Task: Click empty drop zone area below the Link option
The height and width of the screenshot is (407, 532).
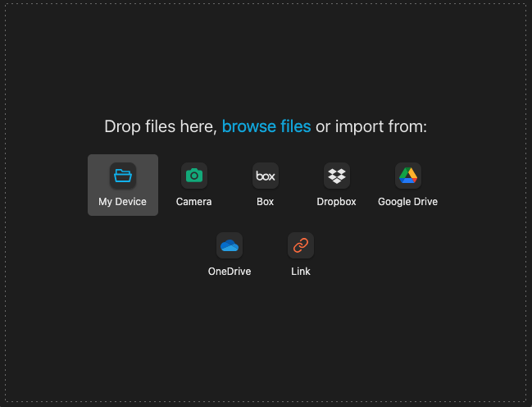Action: (x=301, y=336)
